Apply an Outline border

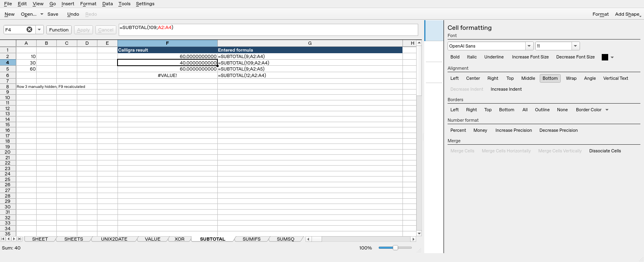542,110
